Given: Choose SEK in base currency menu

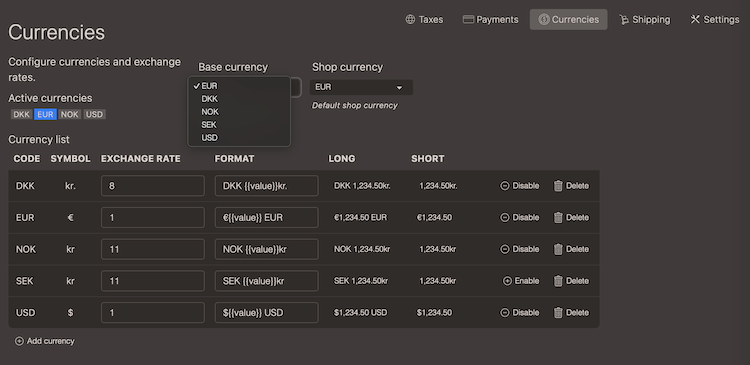Looking at the screenshot, I should pyautogui.click(x=239, y=125).
